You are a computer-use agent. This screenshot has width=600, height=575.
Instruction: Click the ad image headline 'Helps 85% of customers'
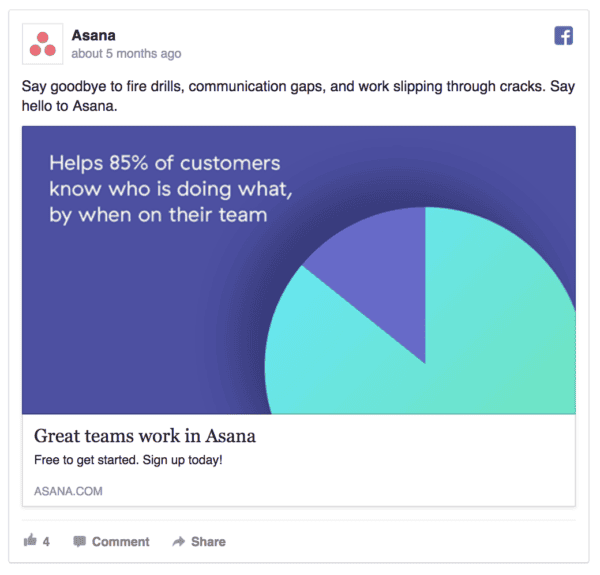165,163
